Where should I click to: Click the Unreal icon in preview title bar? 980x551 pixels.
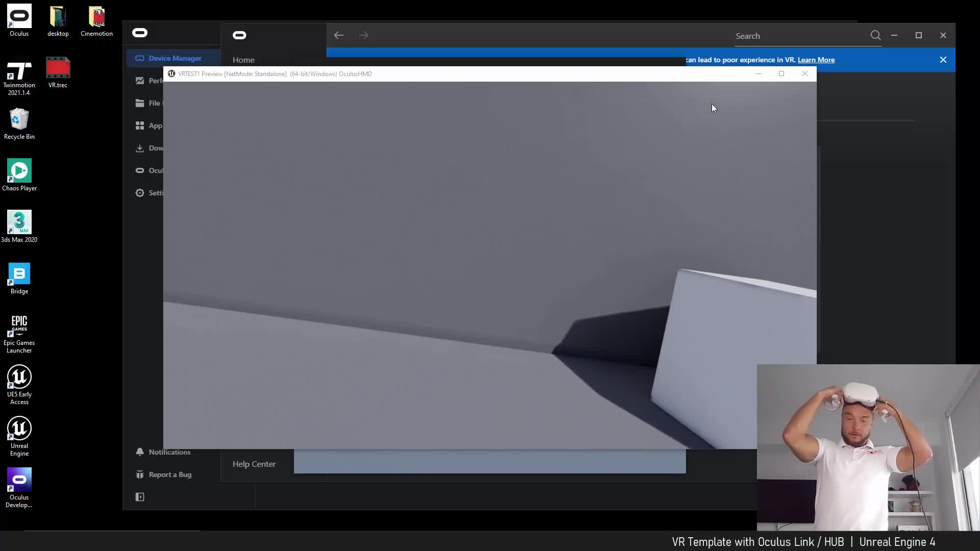point(171,73)
